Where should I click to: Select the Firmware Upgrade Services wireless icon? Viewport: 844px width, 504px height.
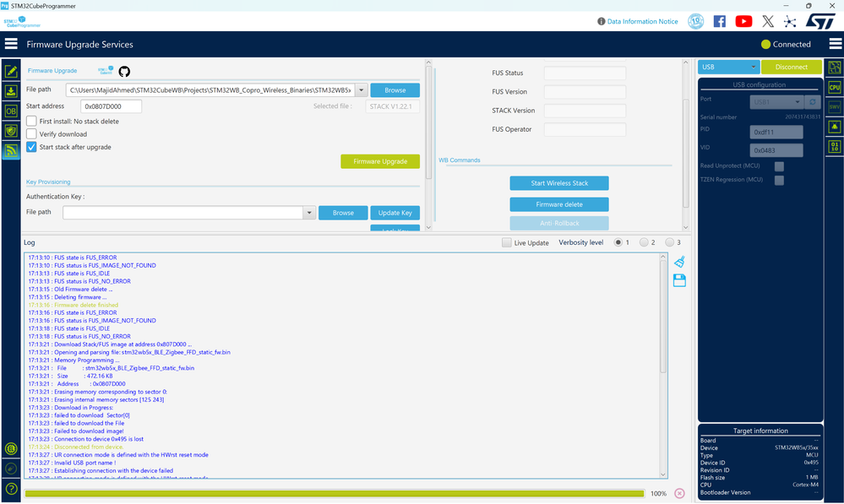coord(11,150)
